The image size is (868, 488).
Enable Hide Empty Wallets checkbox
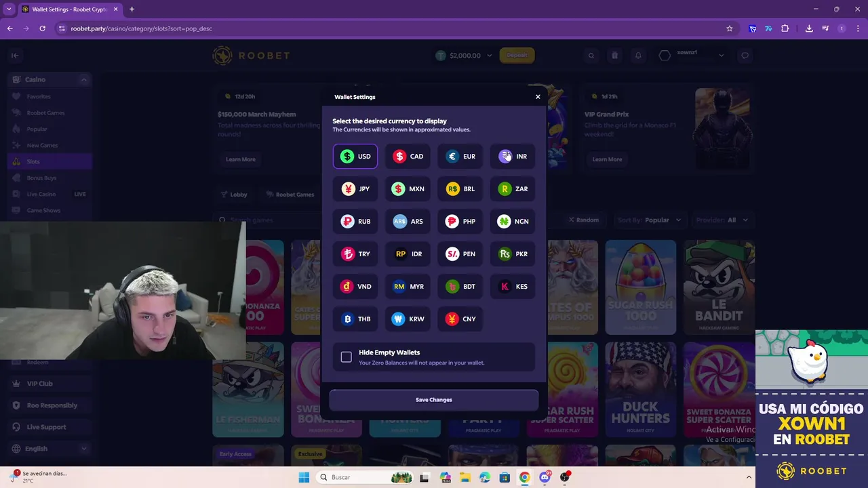347,357
